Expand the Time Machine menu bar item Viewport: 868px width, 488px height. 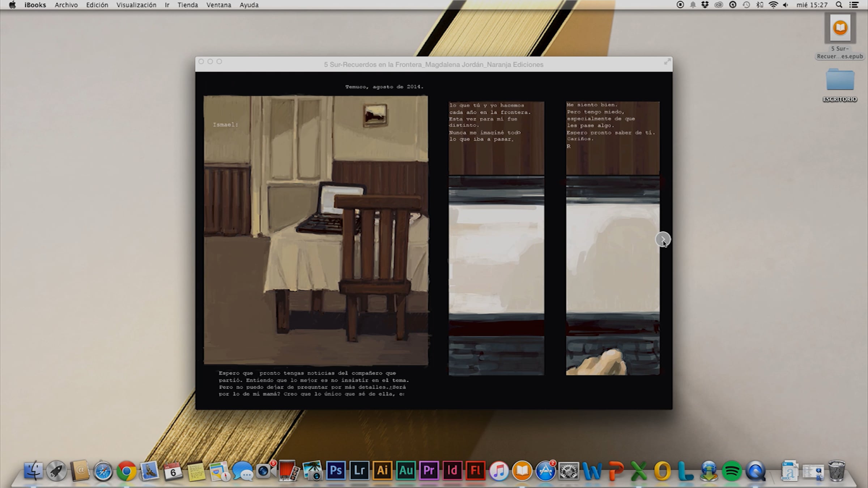coord(746,5)
